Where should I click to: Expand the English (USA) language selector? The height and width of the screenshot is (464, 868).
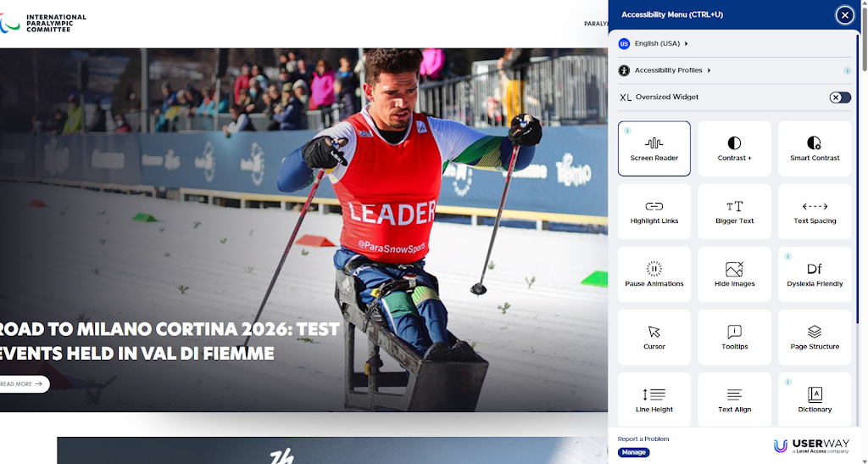tap(654, 44)
